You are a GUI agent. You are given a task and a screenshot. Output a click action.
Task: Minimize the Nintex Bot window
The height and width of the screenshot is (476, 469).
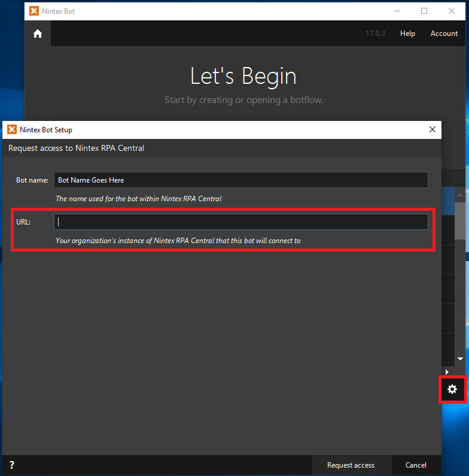tap(397, 11)
